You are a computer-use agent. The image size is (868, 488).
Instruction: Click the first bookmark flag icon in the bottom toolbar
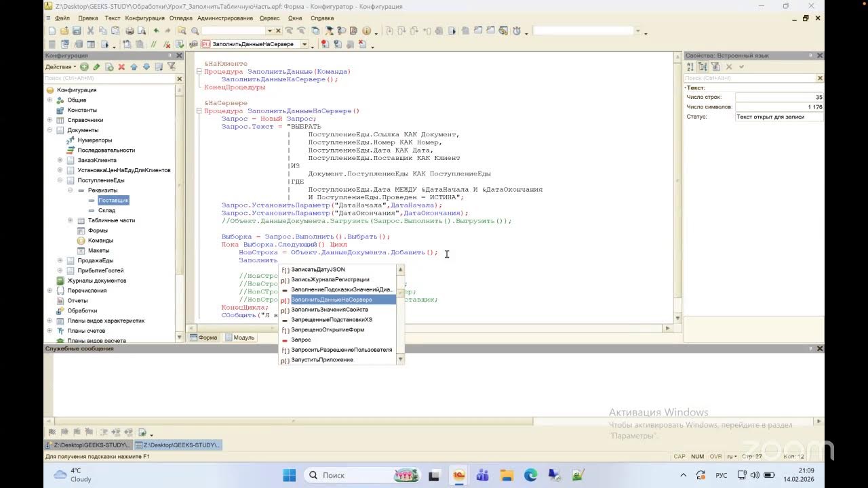pyautogui.click(x=52, y=432)
